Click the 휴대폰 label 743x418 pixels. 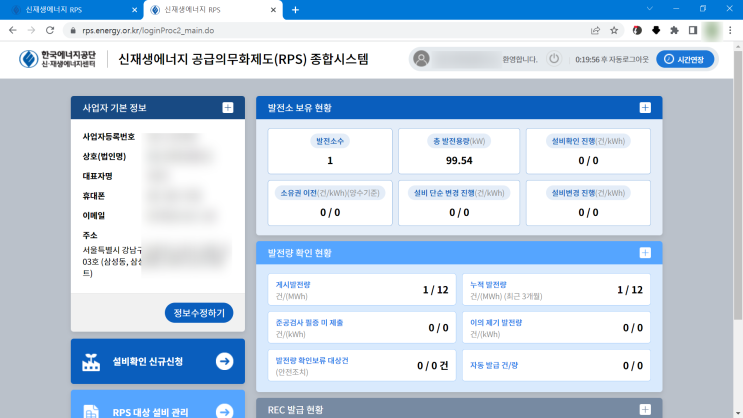pyautogui.click(x=94, y=196)
